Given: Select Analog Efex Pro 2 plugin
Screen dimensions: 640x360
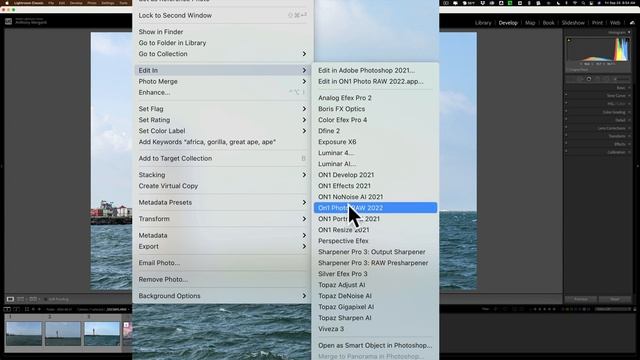Looking at the screenshot, I should (344, 98).
